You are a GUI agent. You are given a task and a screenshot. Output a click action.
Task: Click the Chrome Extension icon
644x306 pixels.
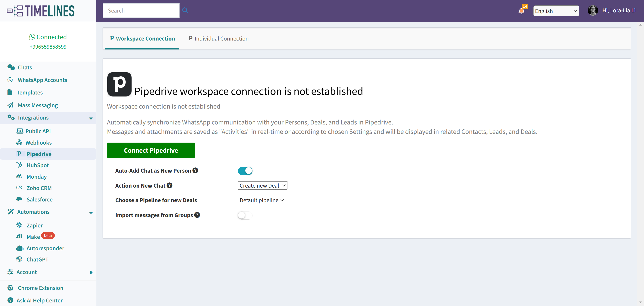point(10,288)
